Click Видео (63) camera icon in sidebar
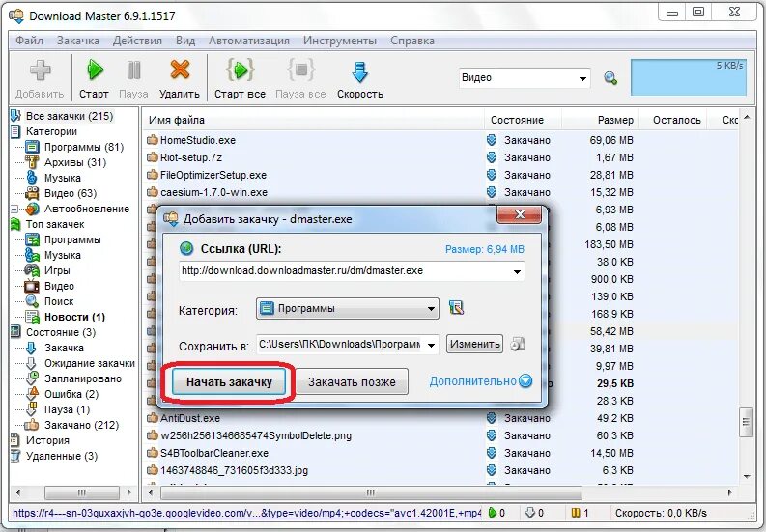766x532 pixels. pyautogui.click(x=32, y=193)
